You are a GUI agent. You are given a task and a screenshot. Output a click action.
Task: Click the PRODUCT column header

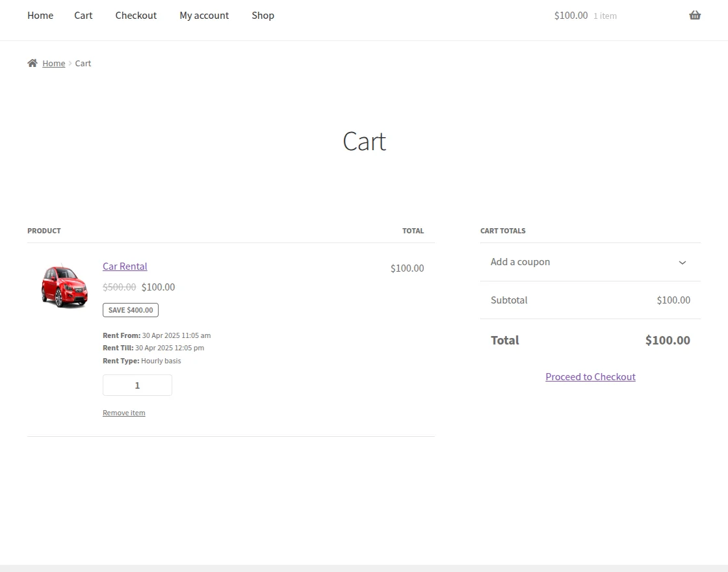(x=44, y=230)
